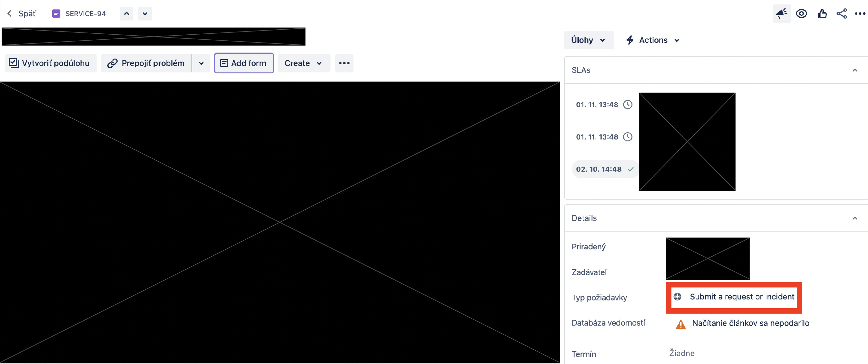Viewport: 868px width, 364px height.
Task: Go to next issue with down chevron
Action: [x=145, y=14]
